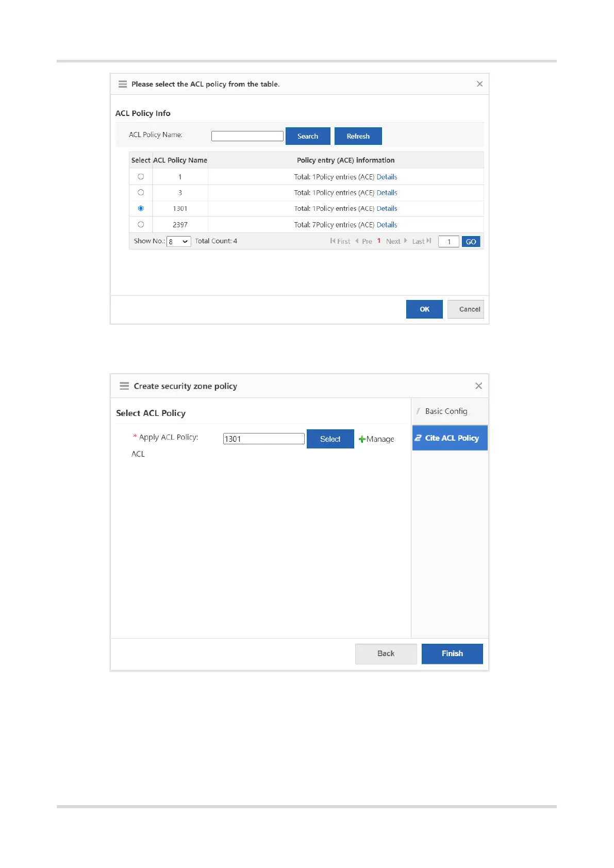Open Details link for policy 2397
Screen dimensions: 614x868
coord(387,225)
